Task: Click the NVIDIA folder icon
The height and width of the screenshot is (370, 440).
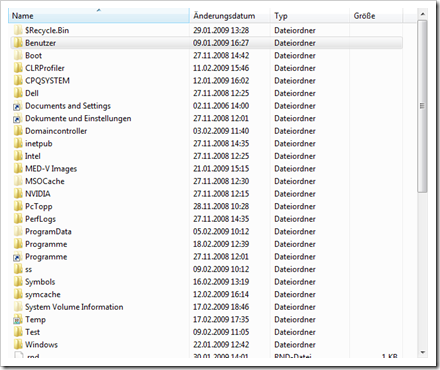Action: click(x=18, y=194)
